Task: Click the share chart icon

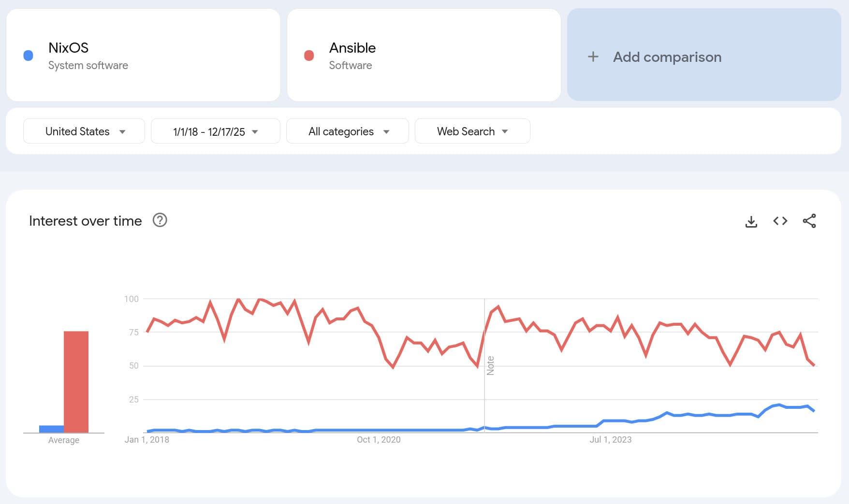Action: click(809, 221)
